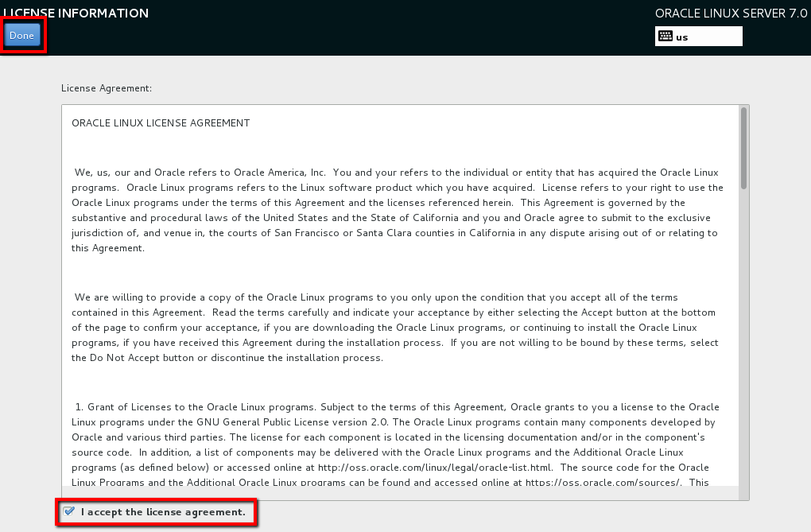This screenshot has height=532, width=811.
Task: Click 'I accept the license agreement.' label text
Action: [164, 512]
